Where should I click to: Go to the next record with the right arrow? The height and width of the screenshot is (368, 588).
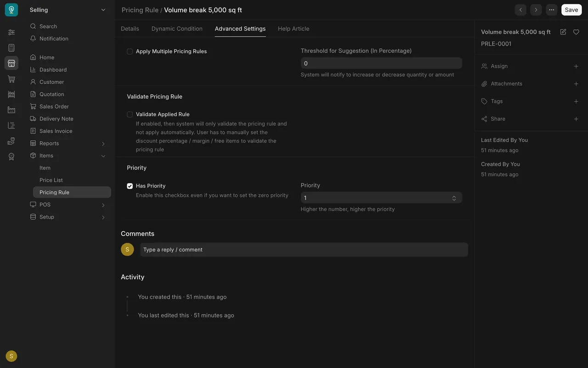coord(536,10)
